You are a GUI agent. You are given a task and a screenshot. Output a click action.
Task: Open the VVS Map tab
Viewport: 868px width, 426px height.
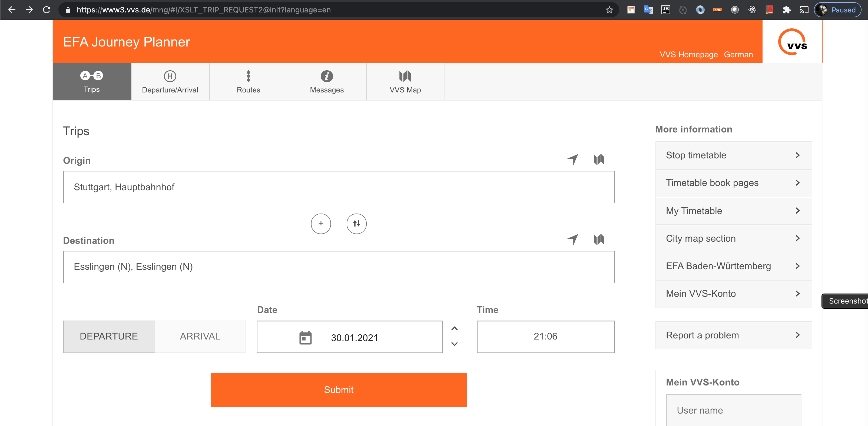click(x=405, y=82)
